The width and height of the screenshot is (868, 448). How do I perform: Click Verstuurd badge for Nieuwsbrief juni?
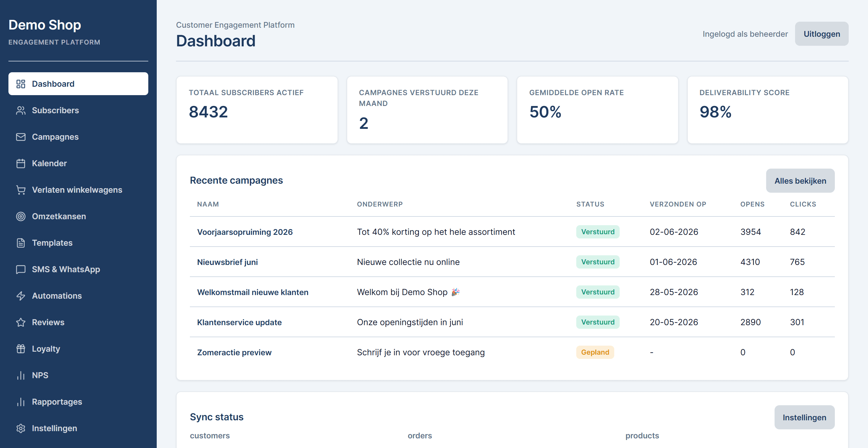(597, 262)
